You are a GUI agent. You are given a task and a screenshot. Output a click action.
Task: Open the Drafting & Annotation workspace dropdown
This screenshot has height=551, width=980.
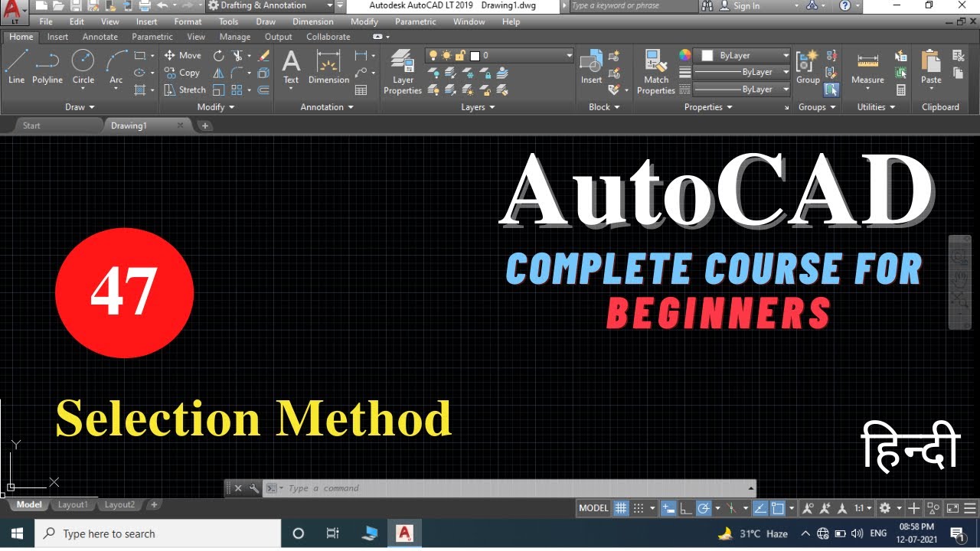pos(271,5)
